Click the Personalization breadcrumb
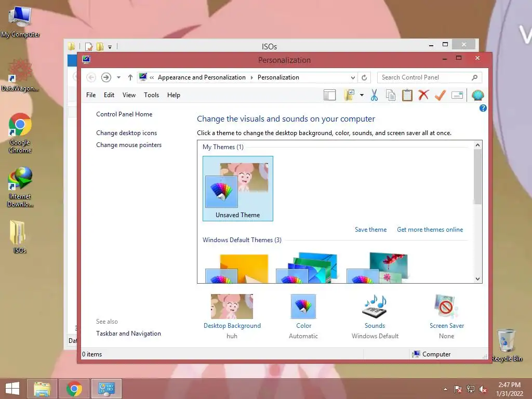The height and width of the screenshot is (399, 532). pyautogui.click(x=278, y=77)
